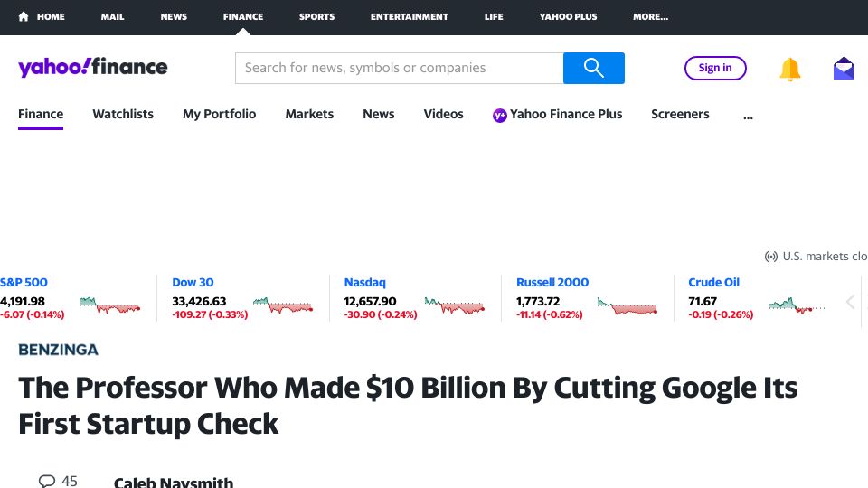Viewport: 868px width, 488px height.
Task: Click Dow 30 value 33,426.63
Action: tap(199, 302)
